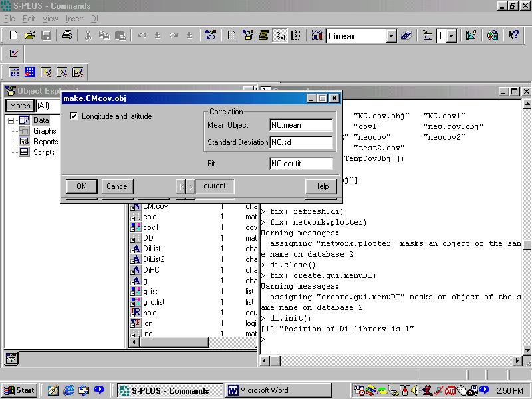Image resolution: width=532 pixels, height=399 pixels.
Task: Open the graph number dropdown showing 1
Action: (x=452, y=36)
